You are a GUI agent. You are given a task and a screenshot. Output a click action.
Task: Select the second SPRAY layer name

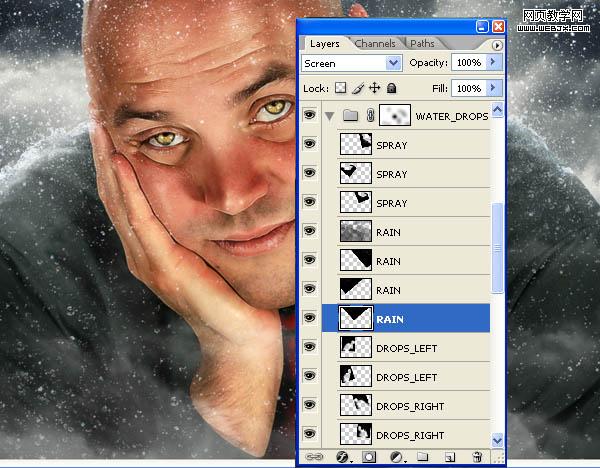coord(391,174)
